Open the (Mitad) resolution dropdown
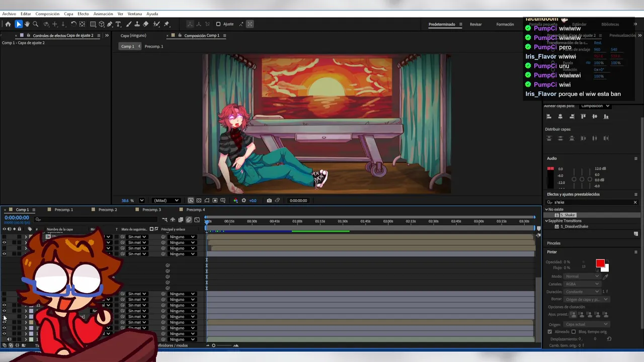This screenshot has width=644, height=362. [166, 201]
